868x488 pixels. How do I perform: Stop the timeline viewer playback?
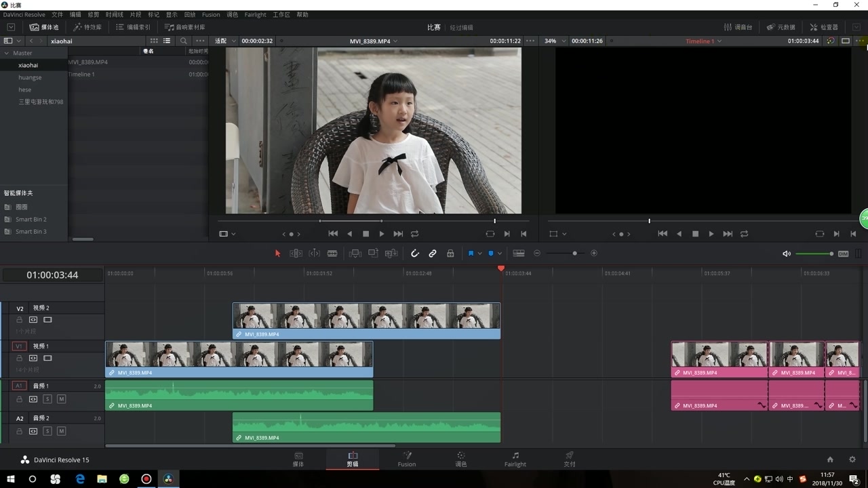695,234
